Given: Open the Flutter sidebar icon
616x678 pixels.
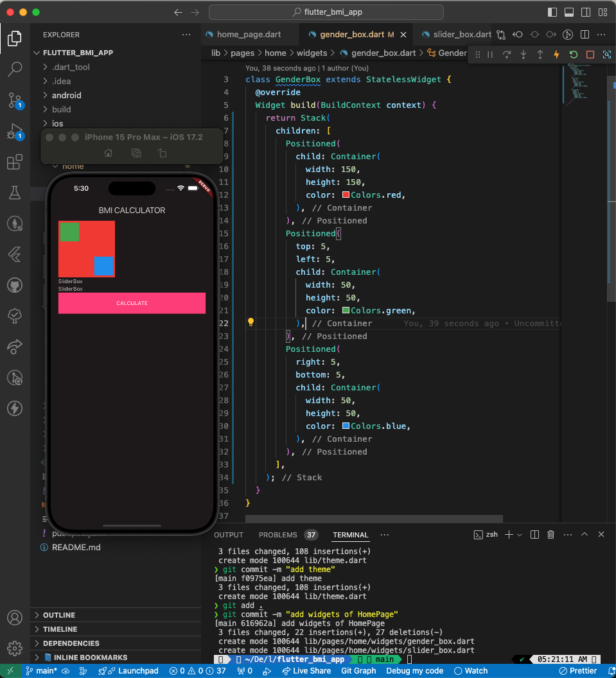Looking at the screenshot, I should [15, 254].
